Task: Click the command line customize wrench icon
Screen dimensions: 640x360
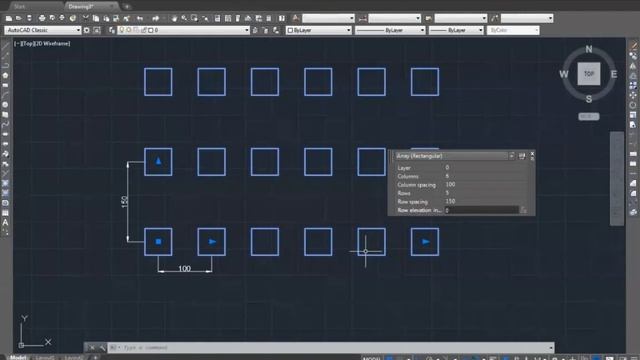Action: pos(102,348)
